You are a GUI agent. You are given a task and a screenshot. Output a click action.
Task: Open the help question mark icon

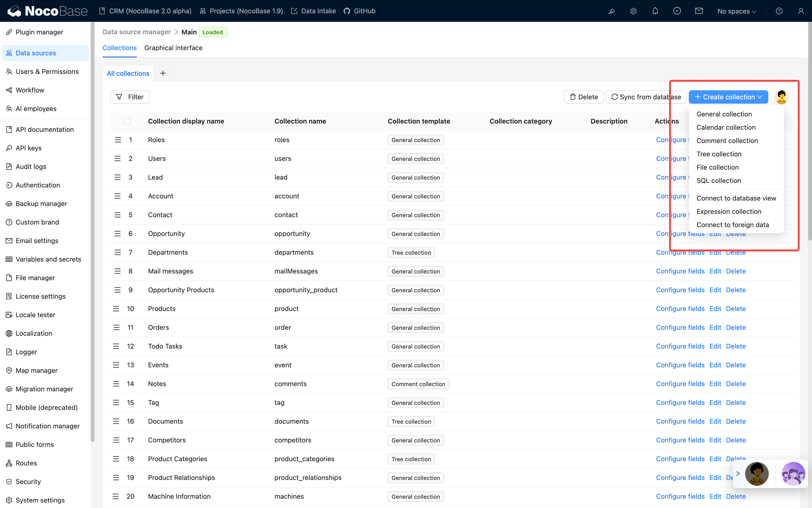pyautogui.click(x=779, y=11)
